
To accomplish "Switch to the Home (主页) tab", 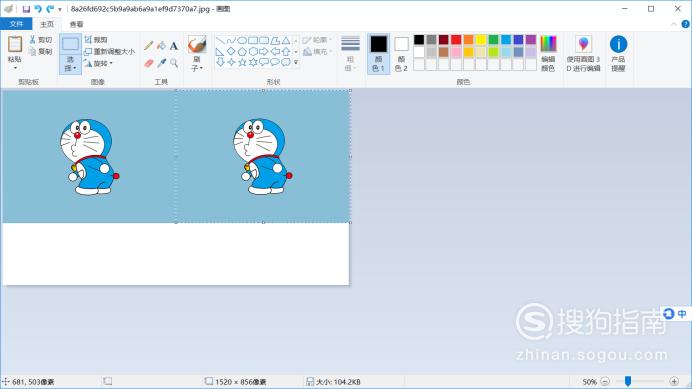I will pyautogui.click(x=47, y=24).
